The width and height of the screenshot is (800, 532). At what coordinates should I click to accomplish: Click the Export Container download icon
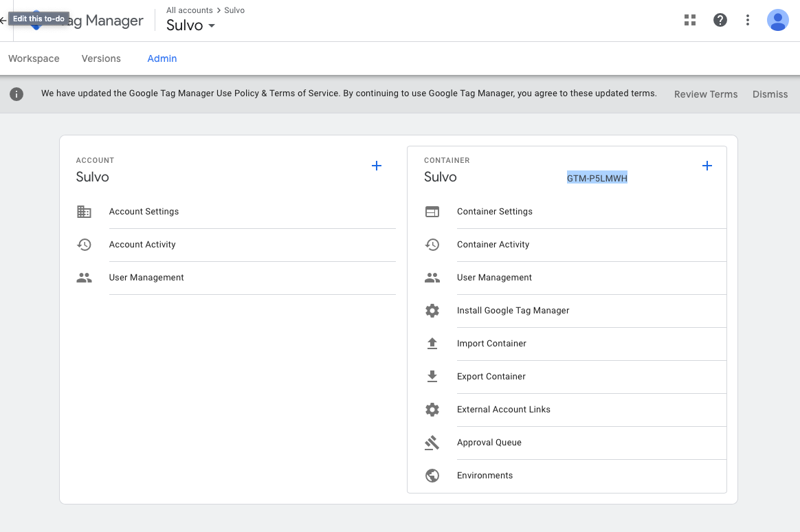click(432, 377)
